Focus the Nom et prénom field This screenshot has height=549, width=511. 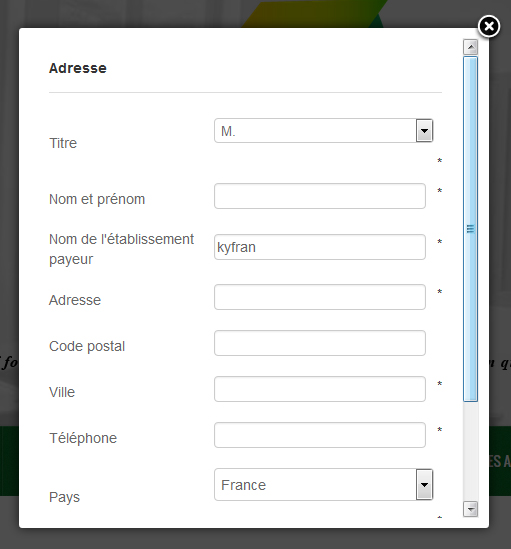tap(320, 196)
